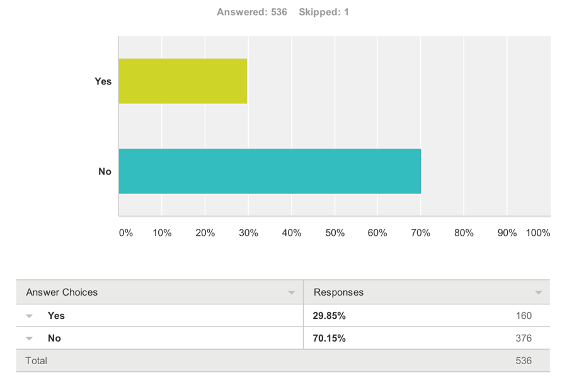Click the 70.15% response percentage
Screen dimensions: 567x392
point(329,338)
